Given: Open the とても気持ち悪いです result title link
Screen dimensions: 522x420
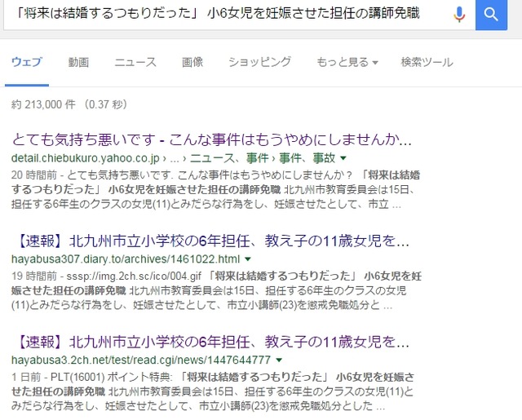Looking at the screenshot, I should tap(212, 139).
